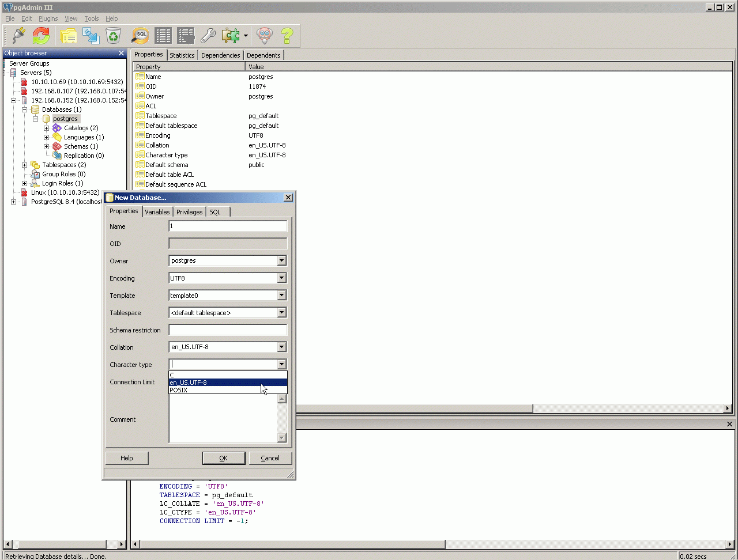Open the Help menu in menu bar

tap(112, 18)
